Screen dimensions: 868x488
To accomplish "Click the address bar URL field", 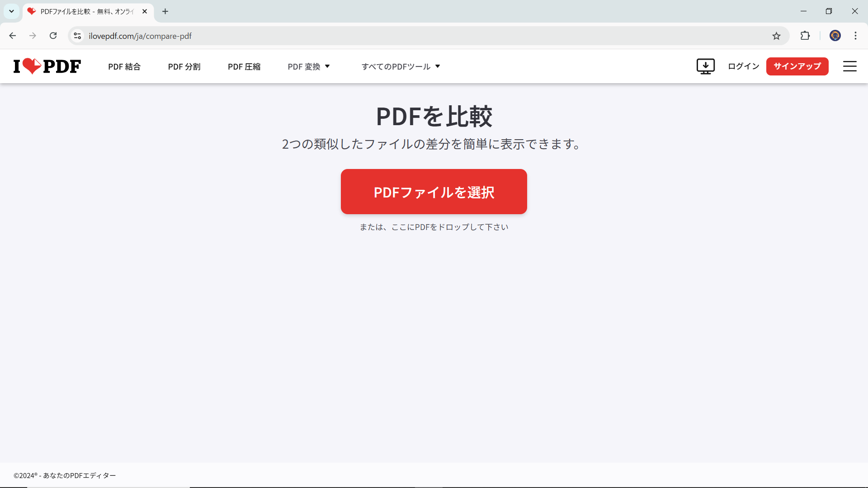I will [429, 36].
